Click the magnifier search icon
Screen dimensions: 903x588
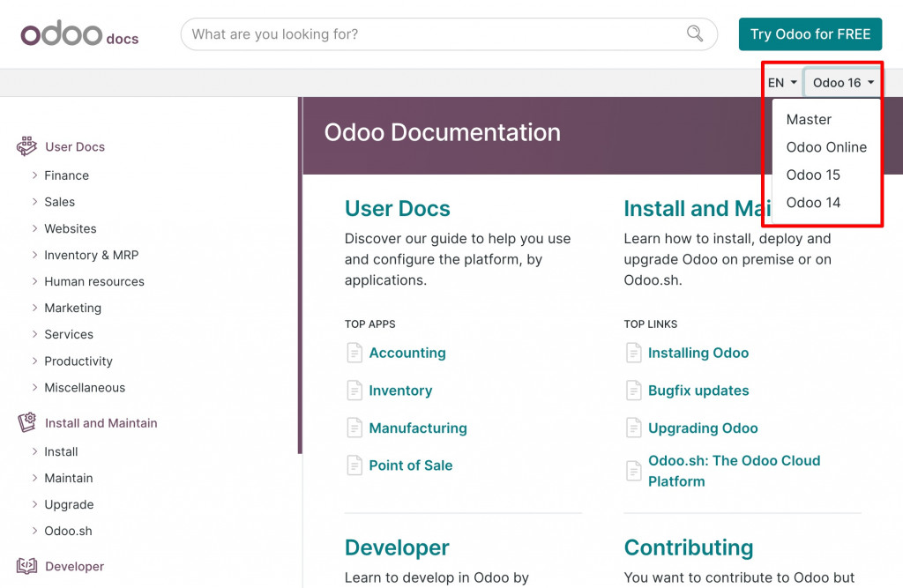click(x=695, y=33)
